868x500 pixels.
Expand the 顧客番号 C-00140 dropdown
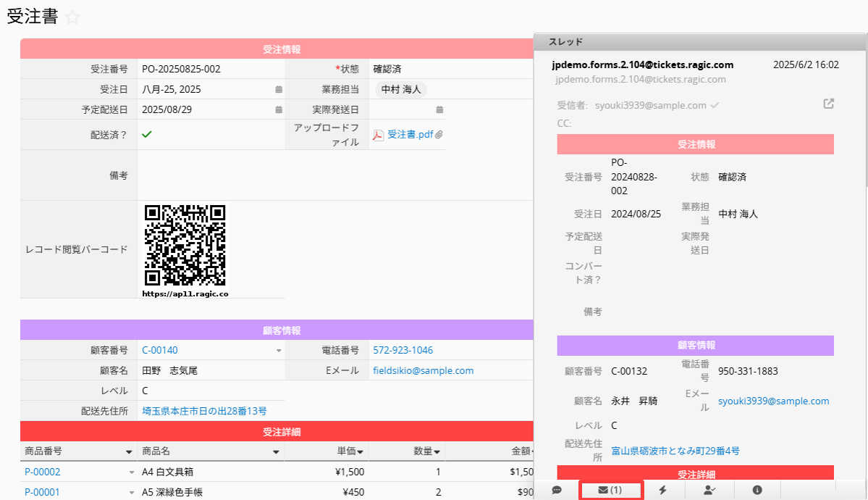[x=279, y=351]
